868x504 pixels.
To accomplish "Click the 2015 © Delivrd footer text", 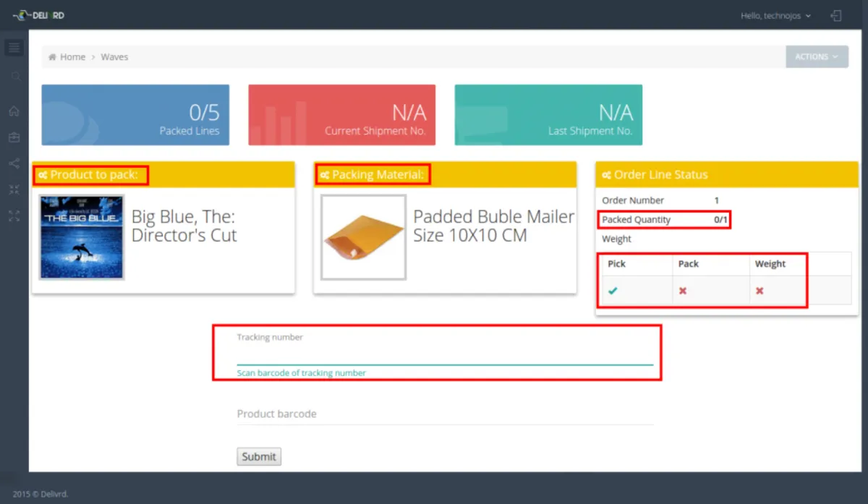I will 41,495.
